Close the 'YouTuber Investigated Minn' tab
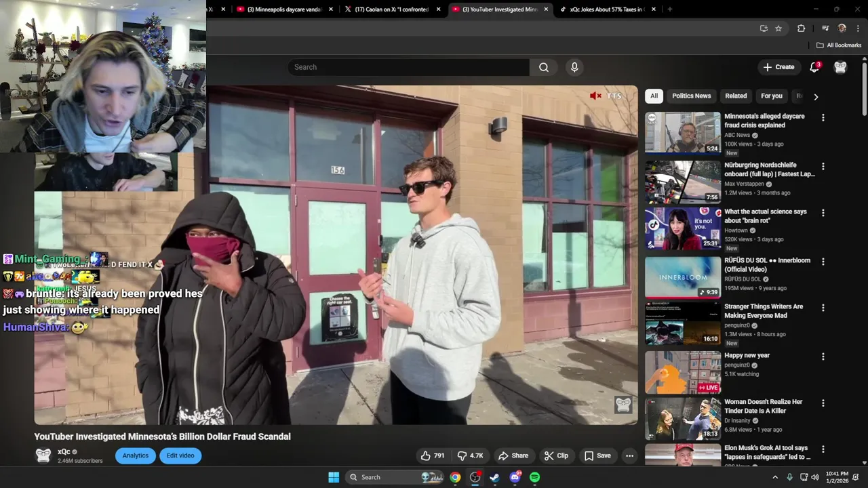Image resolution: width=868 pixels, height=488 pixels. 546,9
